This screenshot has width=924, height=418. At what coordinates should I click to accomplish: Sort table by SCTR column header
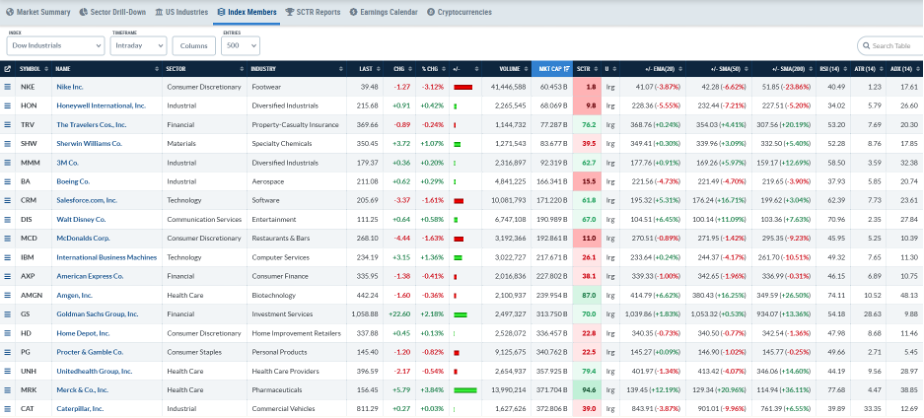tap(587, 69)
